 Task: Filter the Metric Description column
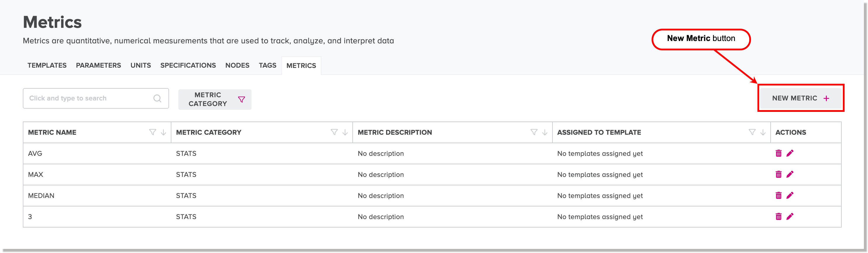pyautogui.click(x=534, y=132)
